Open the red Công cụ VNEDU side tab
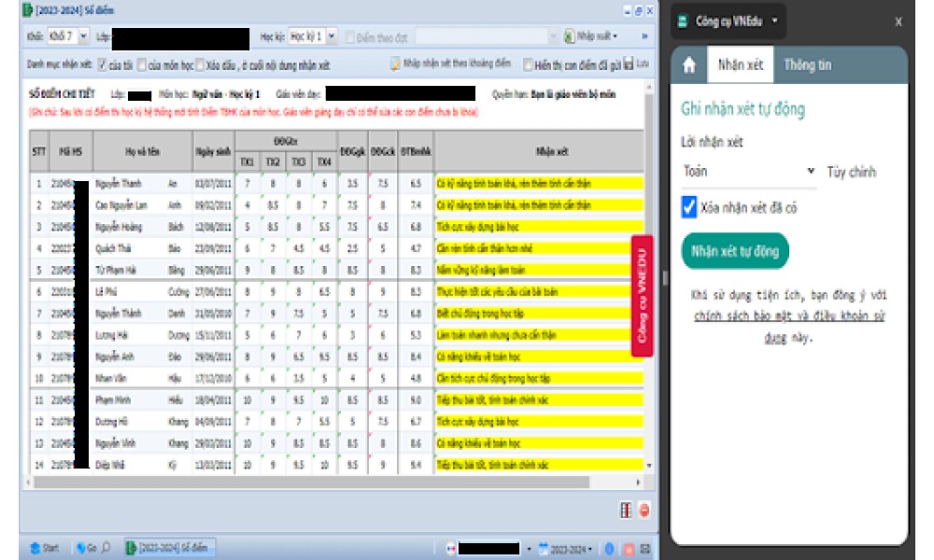Viewport: 934px width, 560px height. point(643,296)
